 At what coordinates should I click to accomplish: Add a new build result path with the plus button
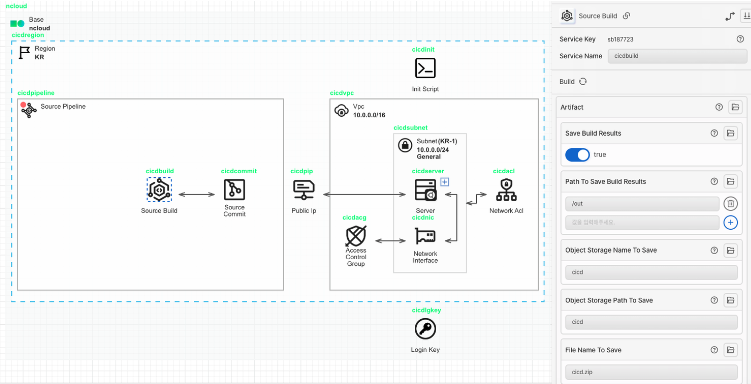[x=730, y=222]
